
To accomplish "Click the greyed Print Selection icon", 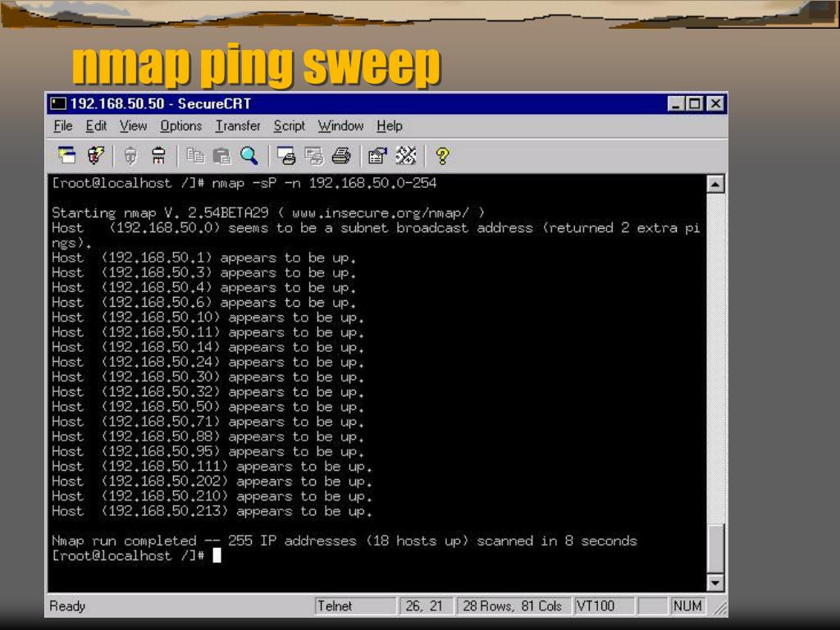I will tap(314, 156).
